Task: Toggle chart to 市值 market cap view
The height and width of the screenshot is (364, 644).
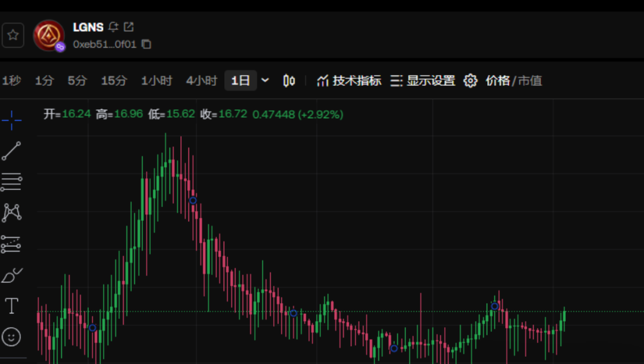Action: pos(530,81)
